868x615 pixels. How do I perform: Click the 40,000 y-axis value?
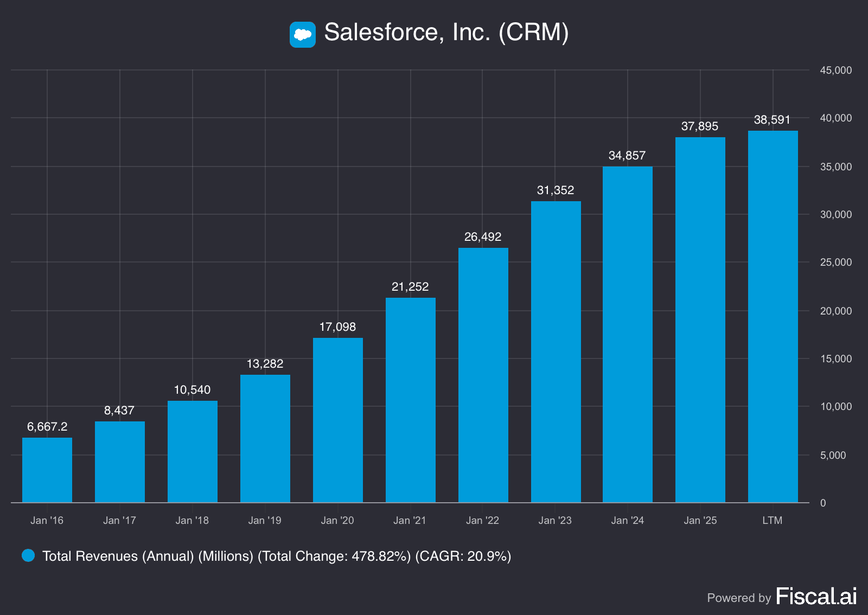[x=836, y=118]
